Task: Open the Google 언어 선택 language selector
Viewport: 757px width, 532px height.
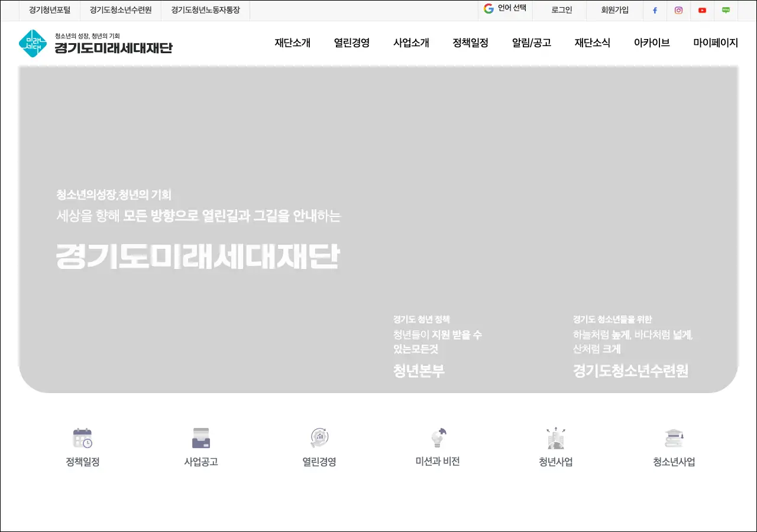Action: (x=504, y=9)
